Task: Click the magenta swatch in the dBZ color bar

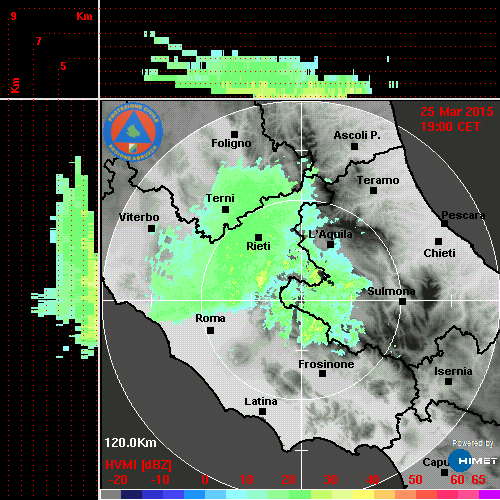Action: (489, 495)
